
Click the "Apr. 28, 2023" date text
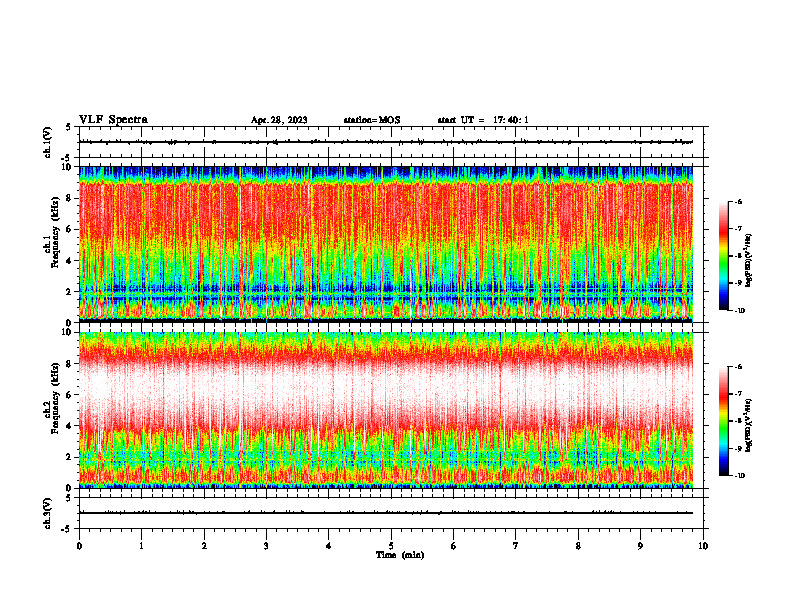[x=279, y=120]
